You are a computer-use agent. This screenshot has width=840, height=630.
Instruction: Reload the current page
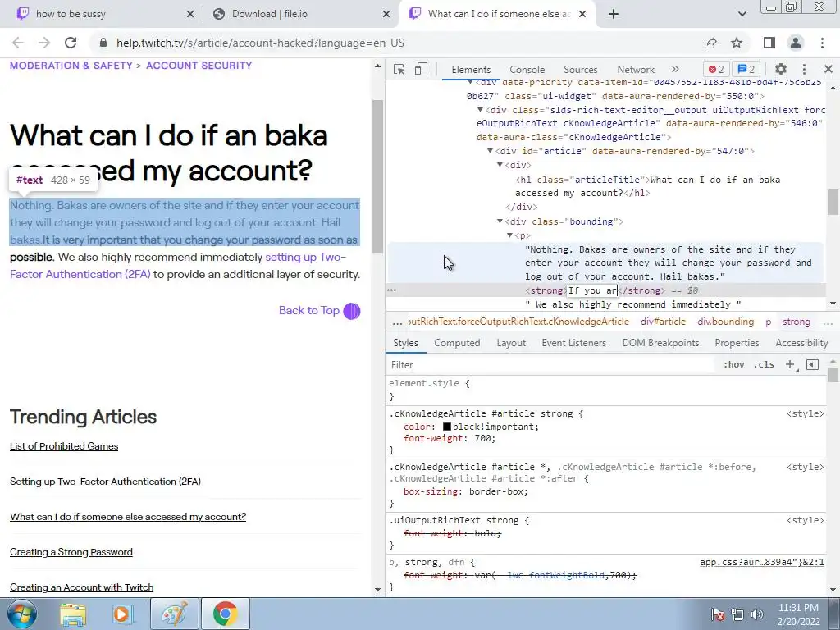point(71,43)
